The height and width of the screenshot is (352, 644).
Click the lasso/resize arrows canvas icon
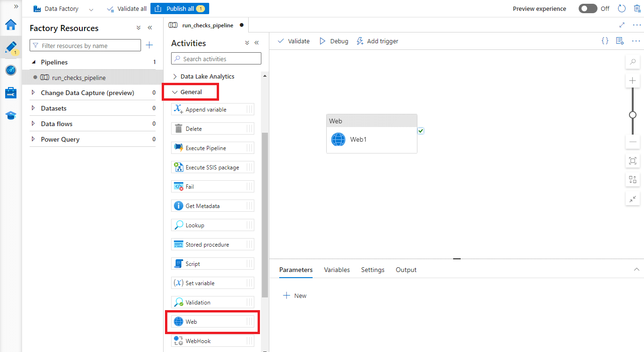coord(633,199)
